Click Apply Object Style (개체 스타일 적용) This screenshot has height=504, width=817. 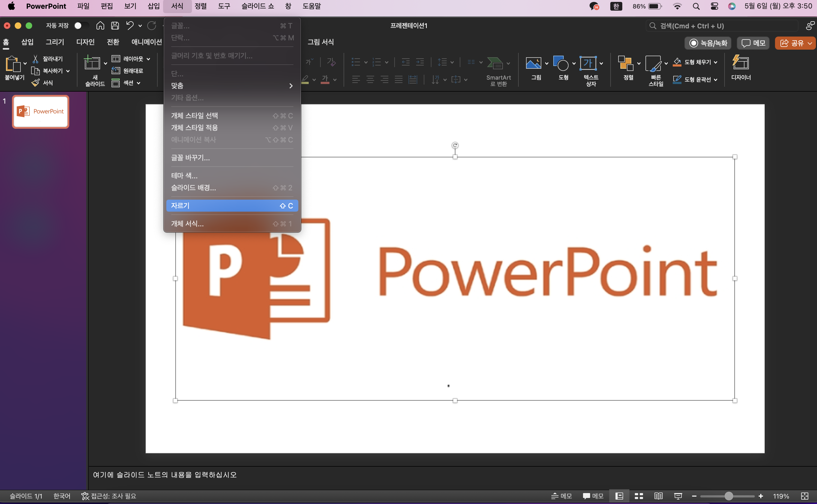(x=232, y=128)
